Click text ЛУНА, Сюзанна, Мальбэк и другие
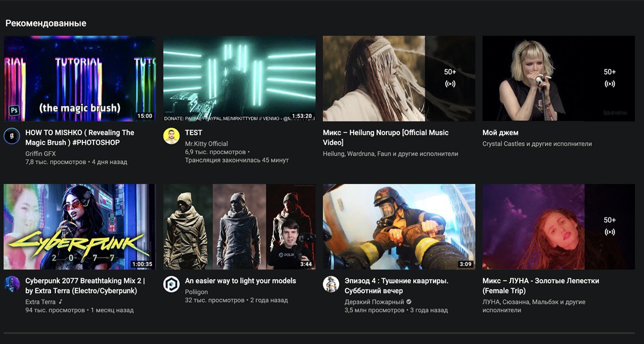 [534, 306]
